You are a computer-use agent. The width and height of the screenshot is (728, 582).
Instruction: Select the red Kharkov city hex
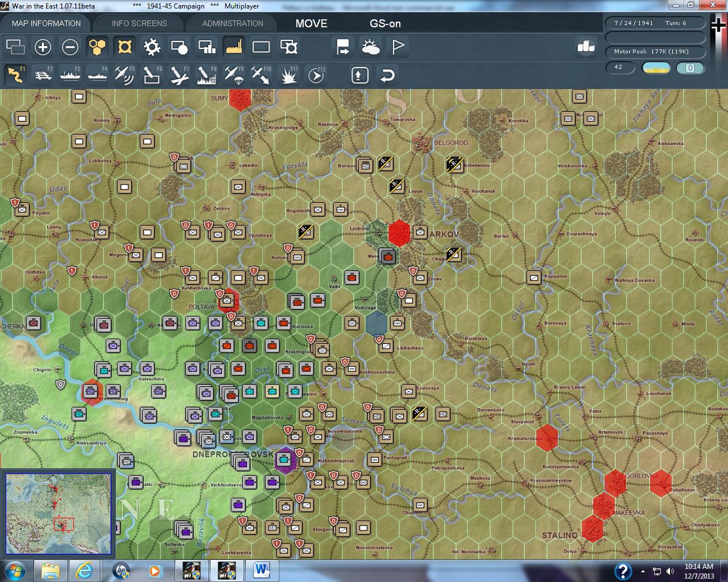click(399, 233)
